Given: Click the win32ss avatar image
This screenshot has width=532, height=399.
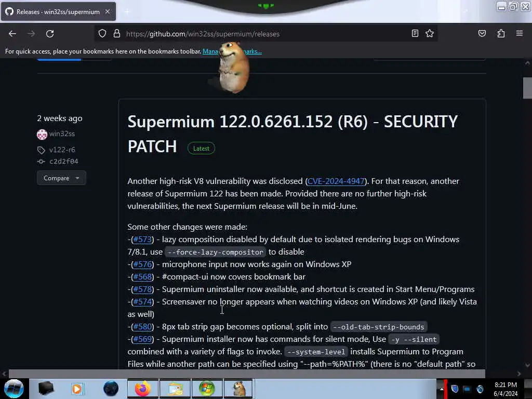Looking at the screenshot, I should (42, 135).
